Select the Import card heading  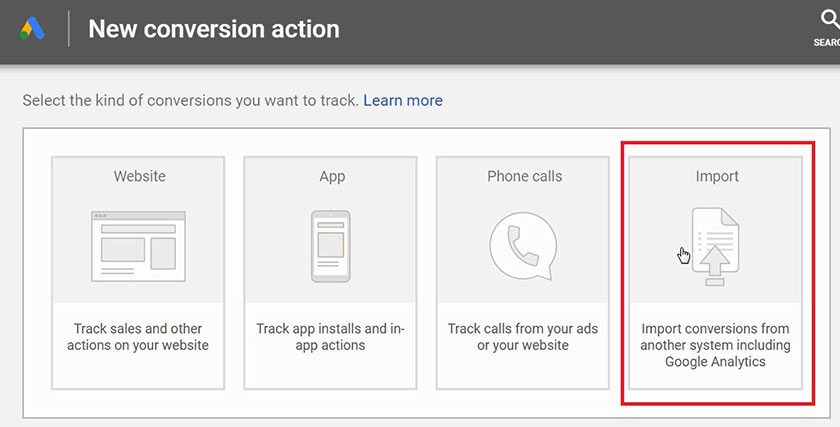(717, 176)
